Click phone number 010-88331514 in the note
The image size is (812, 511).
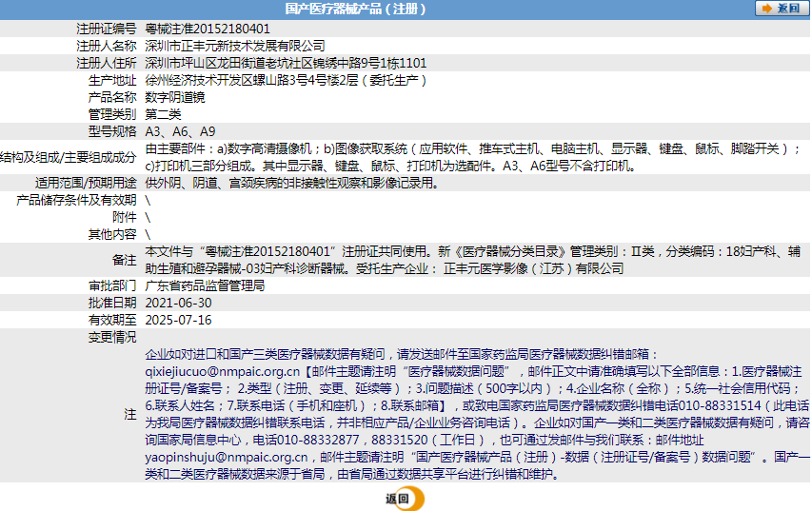(720, 405)
